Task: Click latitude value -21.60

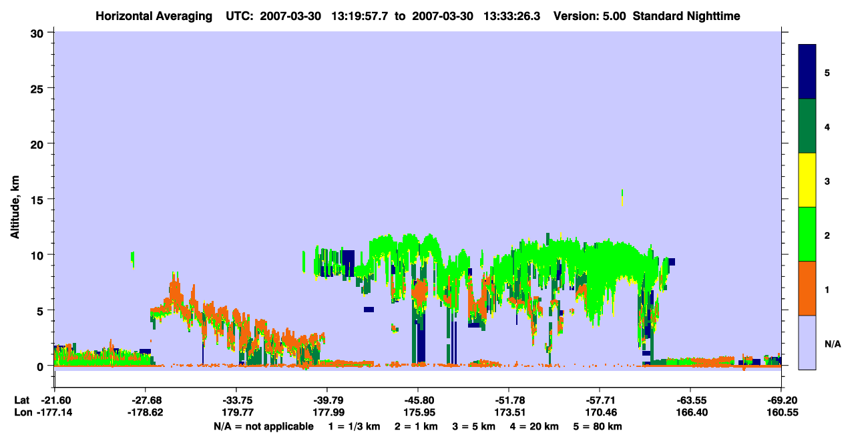Action: 55,400
